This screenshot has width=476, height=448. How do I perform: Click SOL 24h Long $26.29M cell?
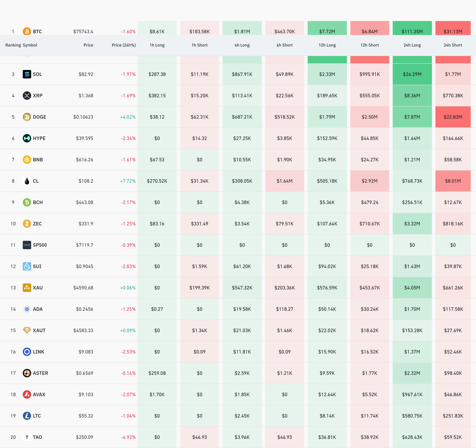pos(412,74)
